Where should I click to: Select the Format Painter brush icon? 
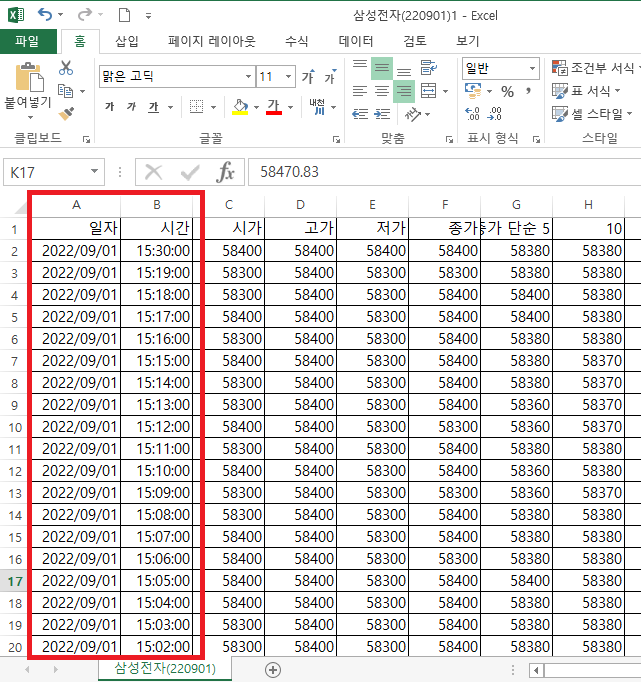pyautogui.click(x=66, y=114)
